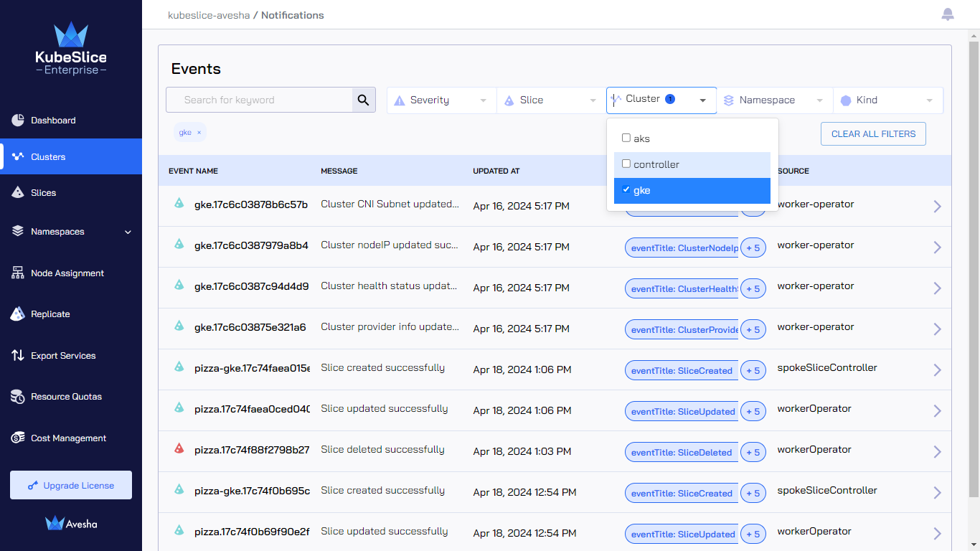This screenshot has height=551, width=980.
Task: Open the Slice filter dropdown
Action: [551, 100]
